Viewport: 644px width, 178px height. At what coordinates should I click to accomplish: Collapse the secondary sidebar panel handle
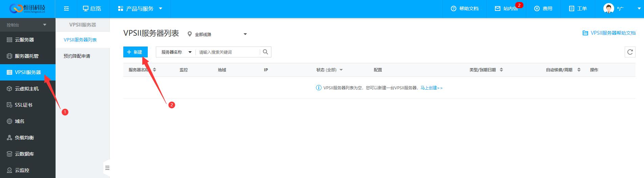pyautogui.click(x=107, y=168)
